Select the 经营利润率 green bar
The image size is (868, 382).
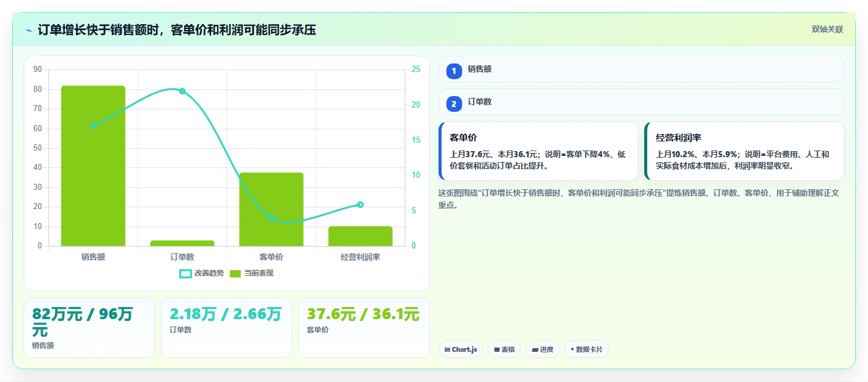(x=361, y=236)
